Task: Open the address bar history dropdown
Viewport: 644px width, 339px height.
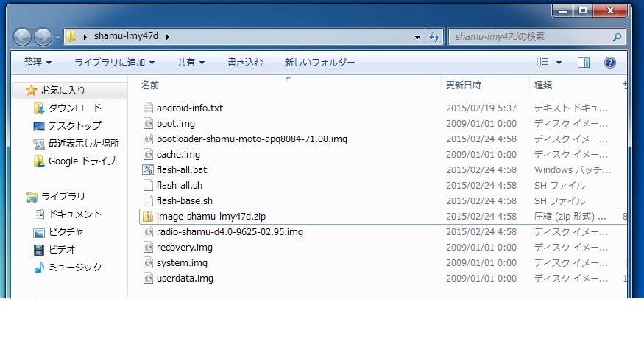Action: 417,37
